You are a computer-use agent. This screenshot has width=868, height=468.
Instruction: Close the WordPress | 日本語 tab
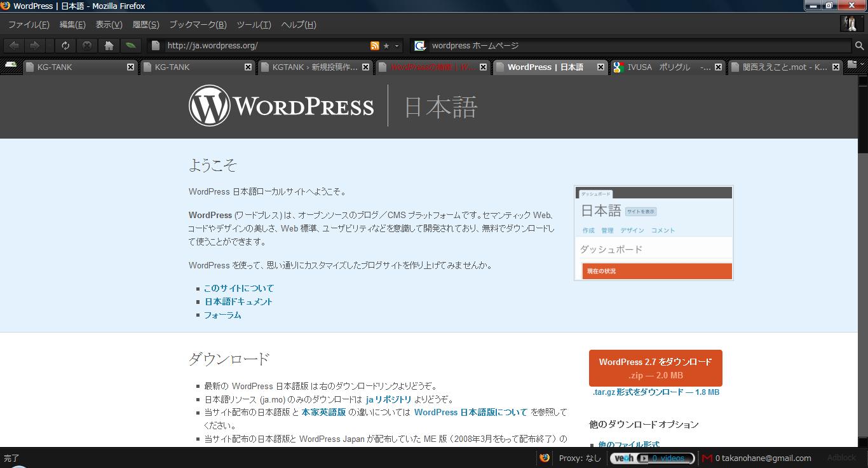click(x=600, y=67)
